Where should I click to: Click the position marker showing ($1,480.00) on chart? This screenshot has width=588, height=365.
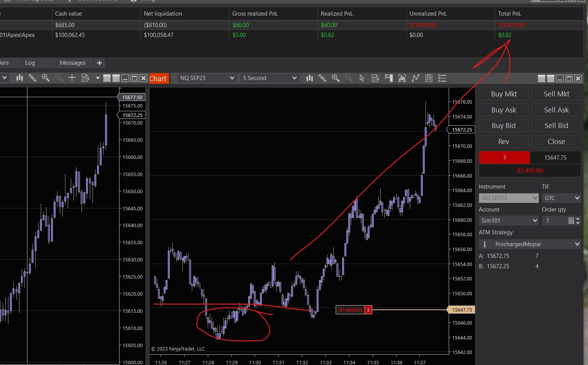354,310
